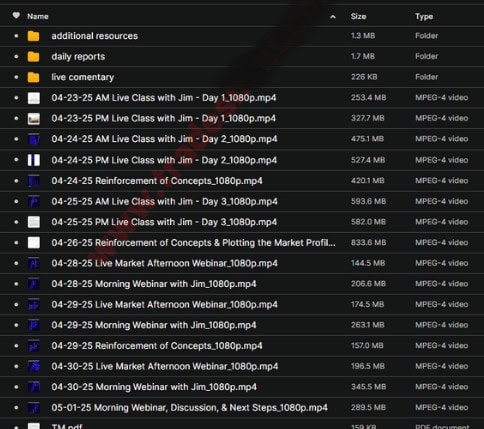Click thumbnail of 04-24-25 PM Live Class video
484x429 pixels.
[x=34, y=160]
